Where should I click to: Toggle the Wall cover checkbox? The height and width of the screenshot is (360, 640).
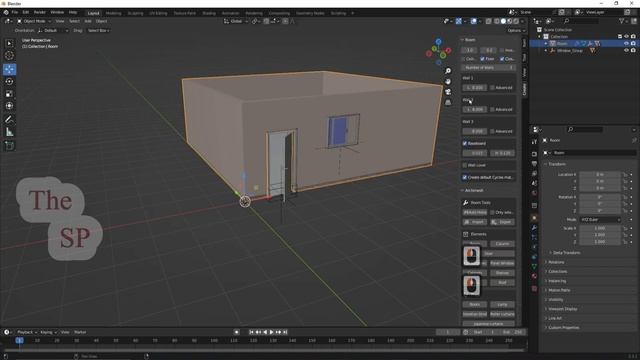click(464, 165)
